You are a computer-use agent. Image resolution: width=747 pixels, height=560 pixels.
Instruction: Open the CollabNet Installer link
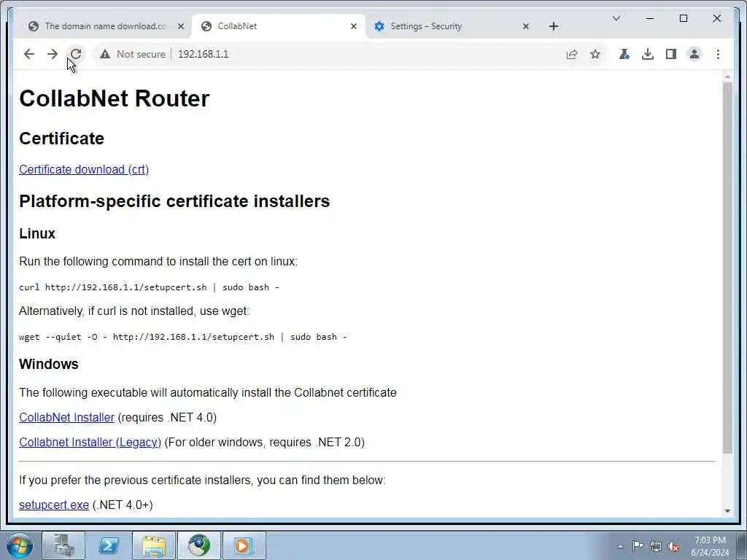click(x=66, y=417)
